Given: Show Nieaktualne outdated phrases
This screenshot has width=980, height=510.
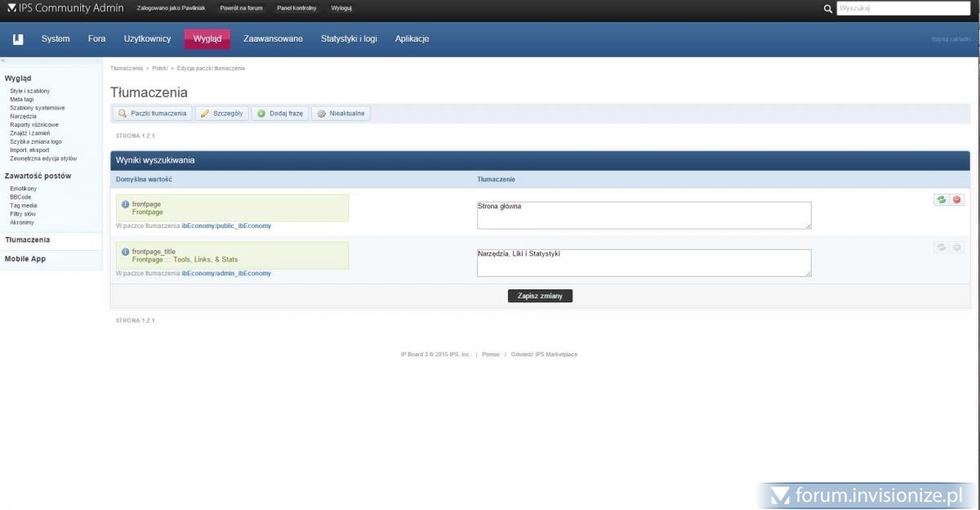Looking at the screenshot, I should pos(341,114).
